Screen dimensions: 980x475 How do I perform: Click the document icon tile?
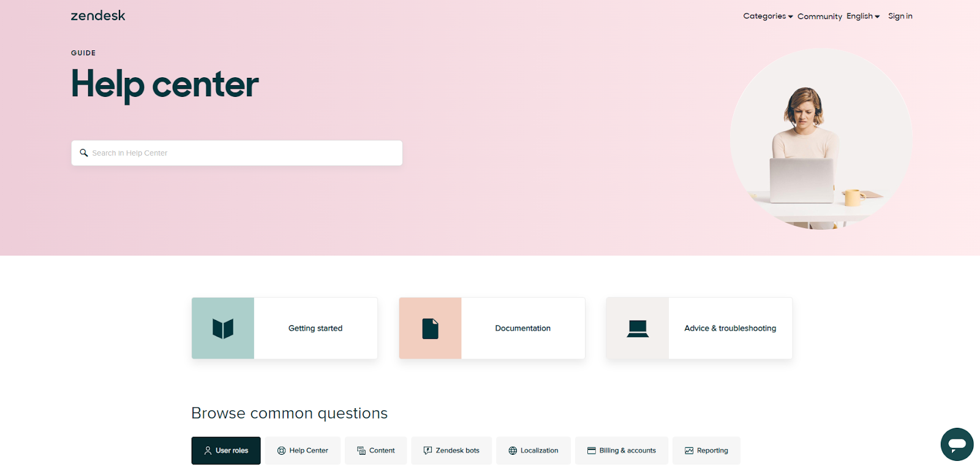point(430,329)
